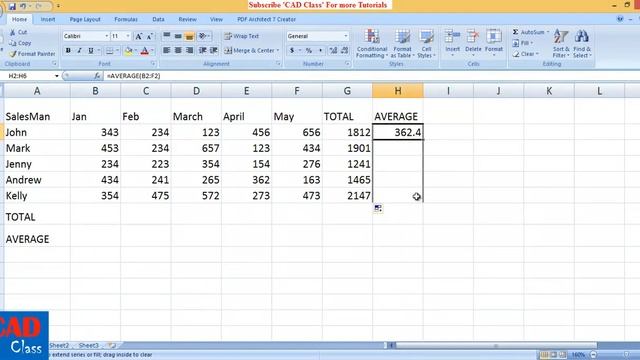The width and height of the screenshot is (640, 360).
Task: Switch to Sheet3 tab
Action: point(89,345)
